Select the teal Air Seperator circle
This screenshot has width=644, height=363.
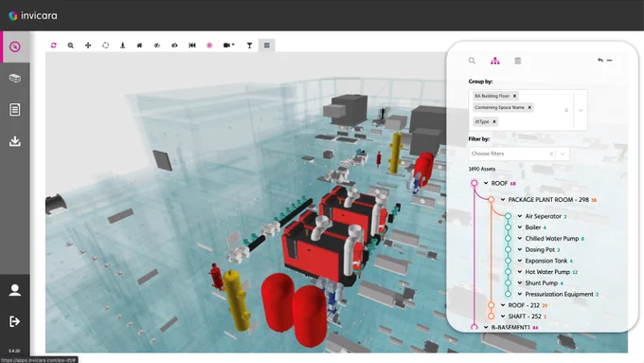[x=508, y=216]
